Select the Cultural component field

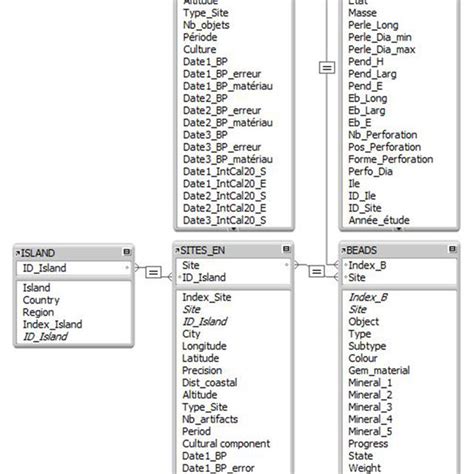click(226, 444)
